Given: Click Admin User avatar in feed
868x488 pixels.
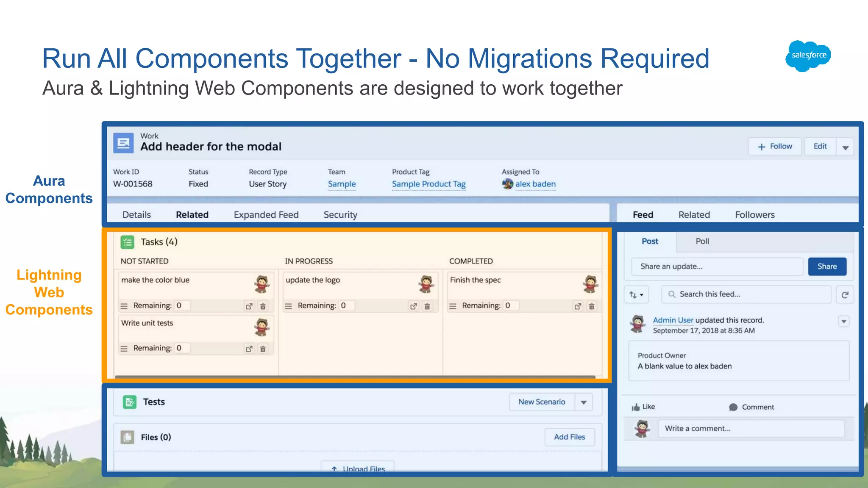Looking at the screenshot, I should [638, 324].
